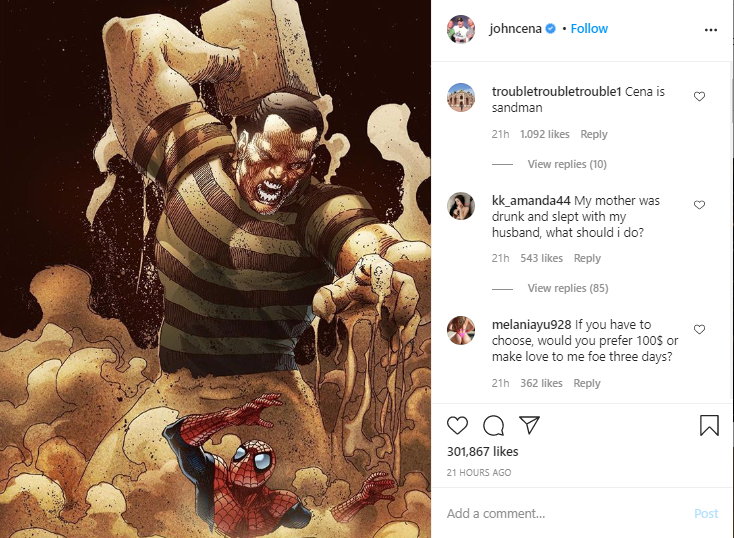Open the three-dot more options menu
Image resolution: width=734 pixels, height=538 pixels.
pyautogui.click(x=711, y=30)
